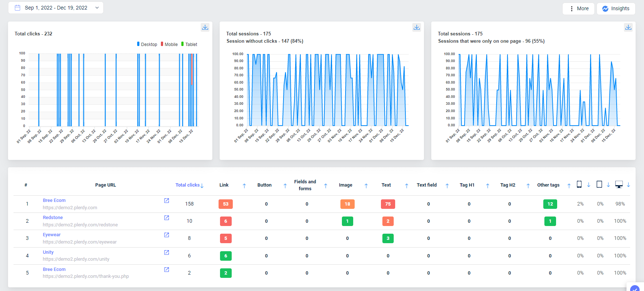Screen dimensions: 644x291
Task: Sort by Text field column arrow
Action: (x=447, y=185)
